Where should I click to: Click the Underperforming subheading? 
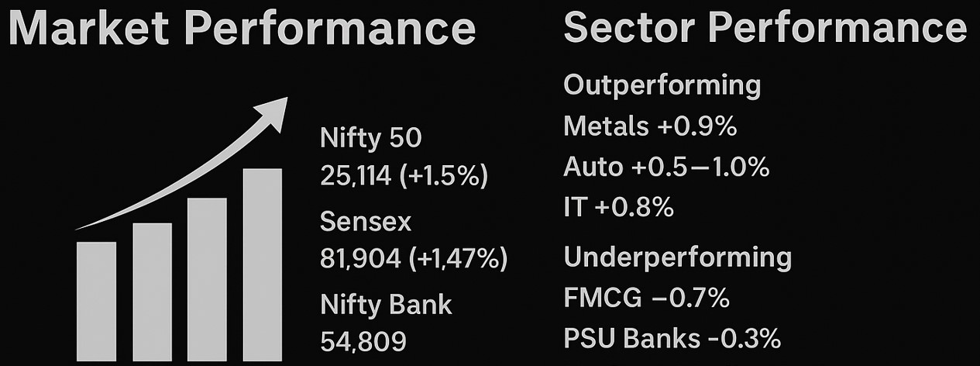click(677, 257)
